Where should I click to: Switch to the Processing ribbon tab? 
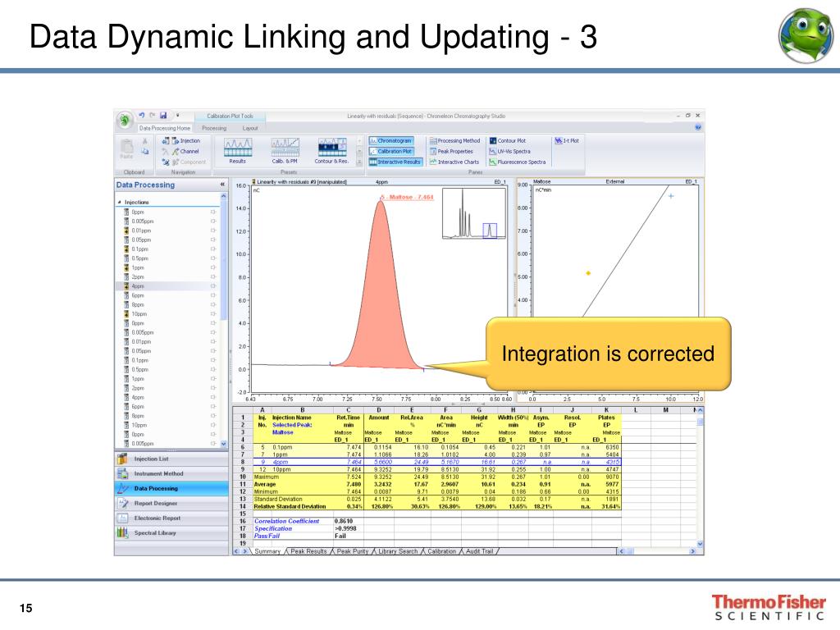(214, 128)
